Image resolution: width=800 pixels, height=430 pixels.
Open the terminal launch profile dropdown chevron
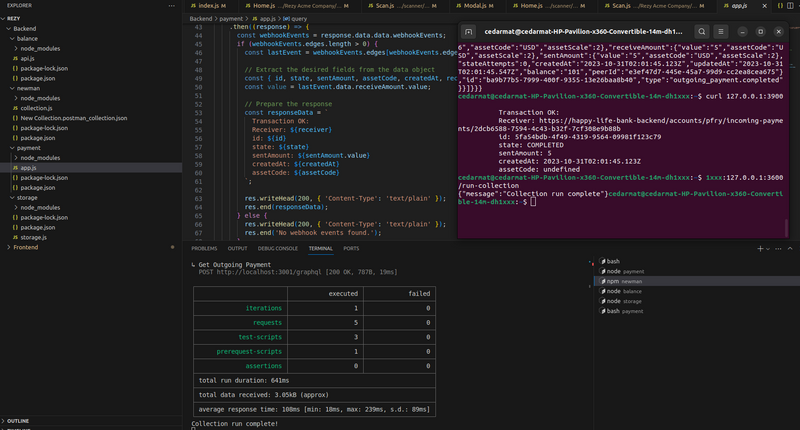(x=768, y=249)
